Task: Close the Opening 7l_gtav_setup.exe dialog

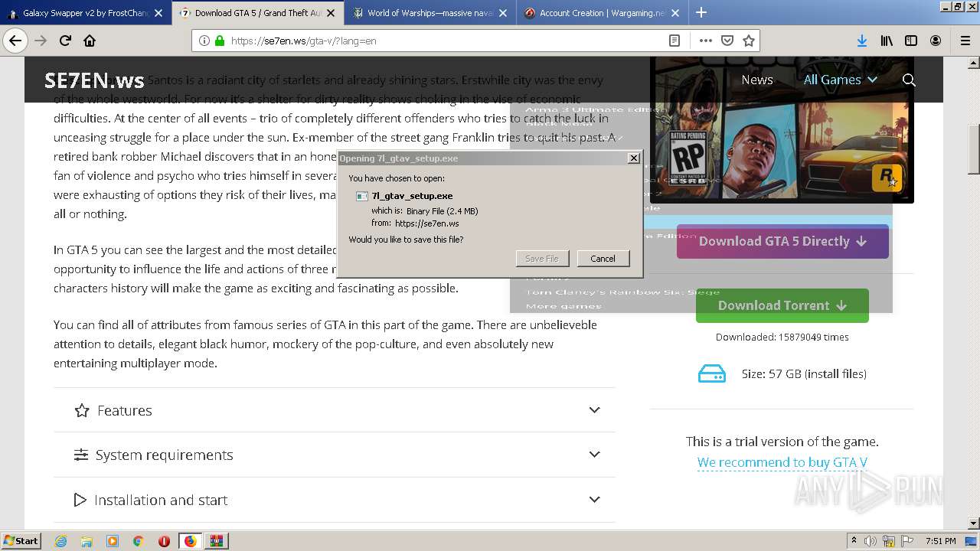Action: pyautogui.click(x=633, y=158)
